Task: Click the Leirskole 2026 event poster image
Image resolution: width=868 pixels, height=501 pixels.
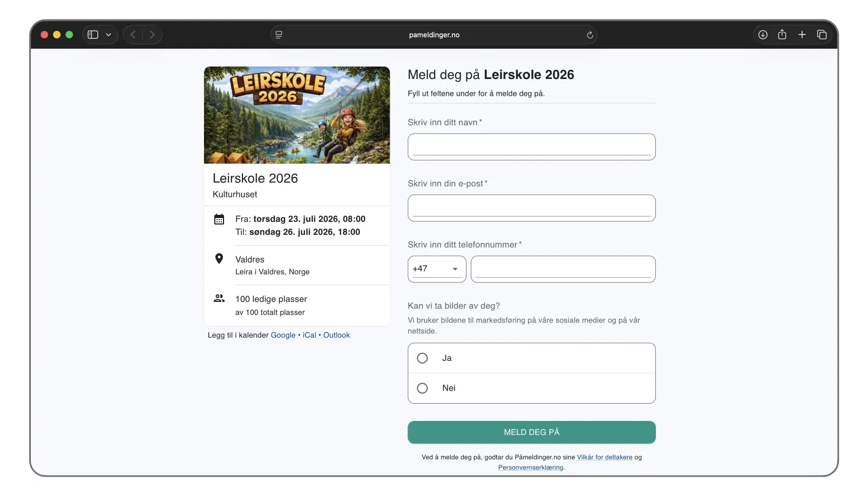Action: (x=297, y=115)
